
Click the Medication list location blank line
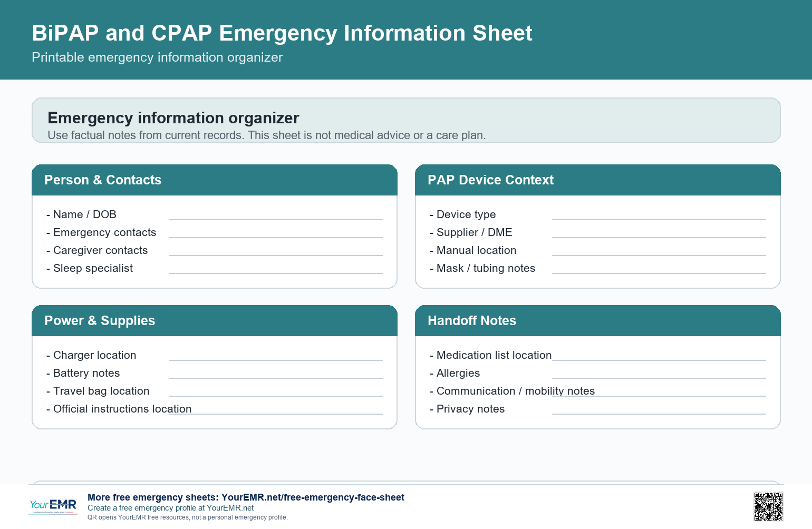click(x=659, y=360)
